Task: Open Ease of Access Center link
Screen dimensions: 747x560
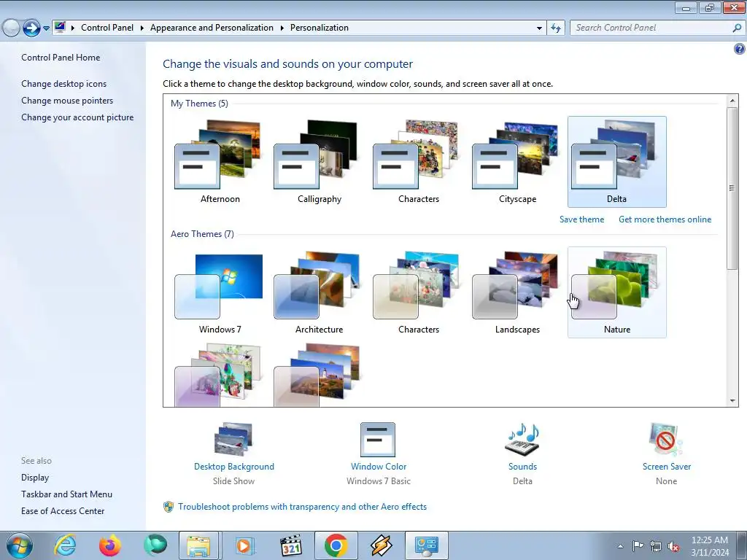Action: (63, 511)
